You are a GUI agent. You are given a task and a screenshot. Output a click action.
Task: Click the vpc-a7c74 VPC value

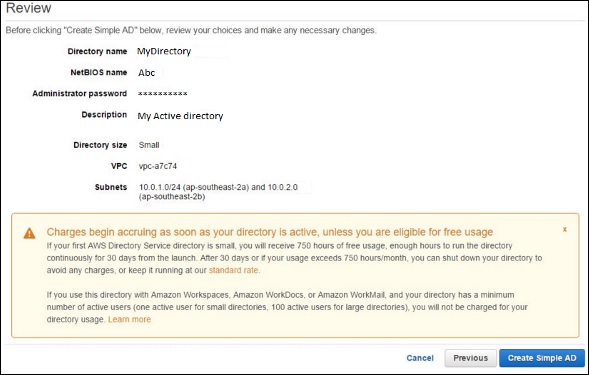[158, 166]
